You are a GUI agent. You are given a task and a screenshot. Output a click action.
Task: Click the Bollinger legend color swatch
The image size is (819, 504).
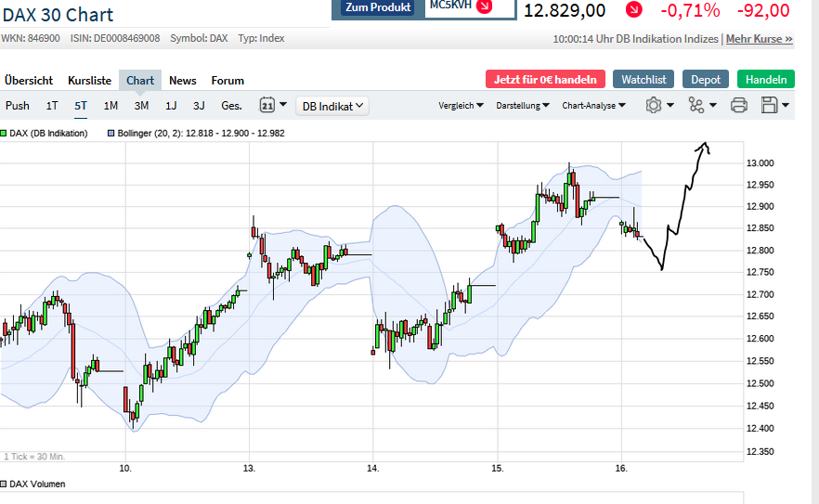coord(110,134)
